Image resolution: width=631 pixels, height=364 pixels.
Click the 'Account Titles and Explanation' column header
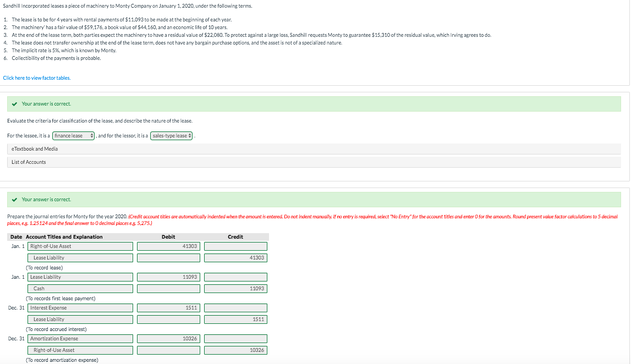click(x=64, y=237)
